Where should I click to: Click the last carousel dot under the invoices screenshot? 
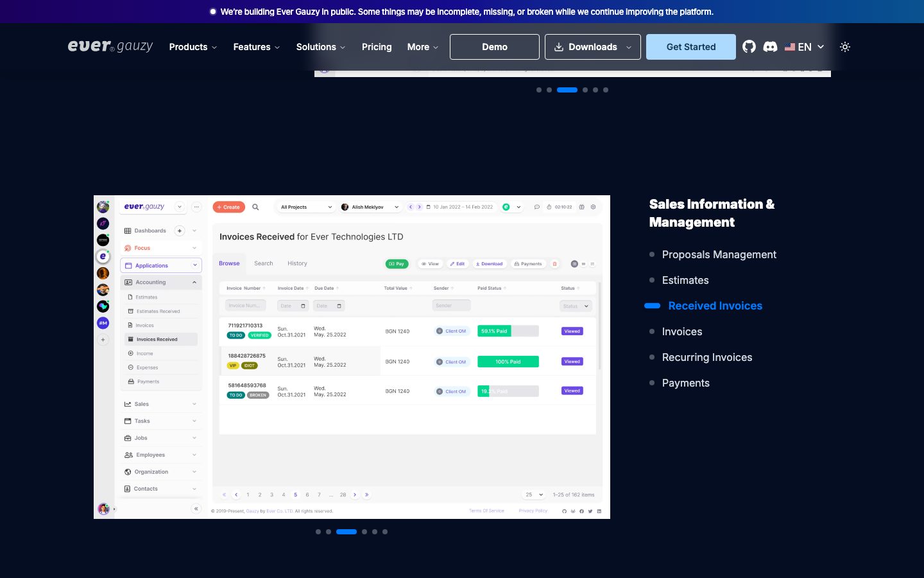click(385, 532)
